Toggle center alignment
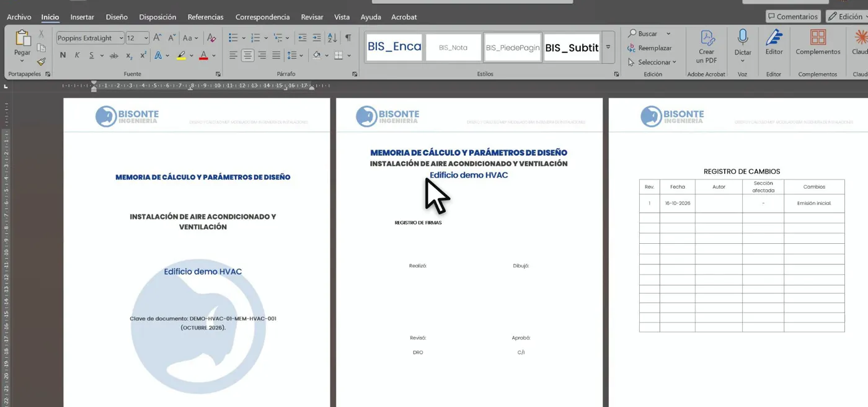Viewport: 868px width, 407px height. (247, 55)
